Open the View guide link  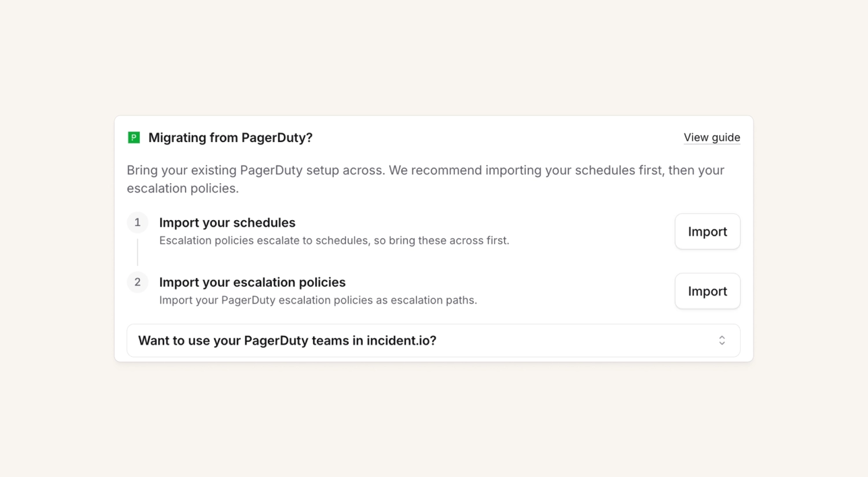pos(712,138)
